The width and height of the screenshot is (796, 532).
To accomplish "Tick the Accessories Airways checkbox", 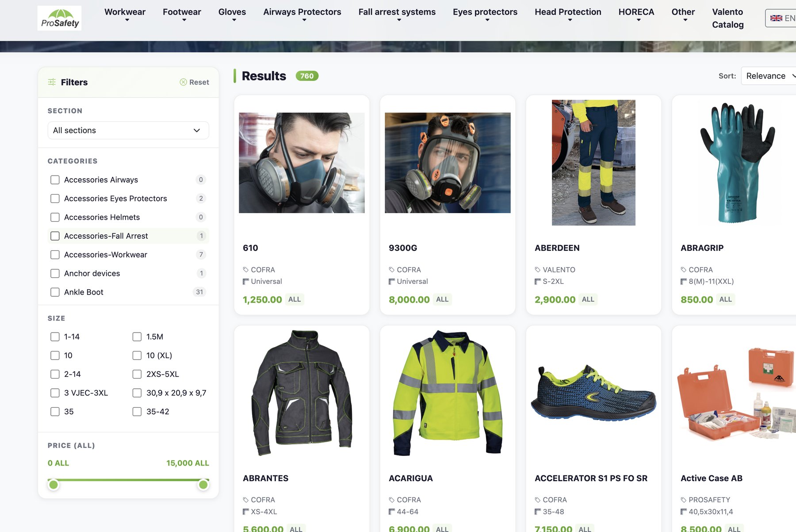I will (55, 180).
